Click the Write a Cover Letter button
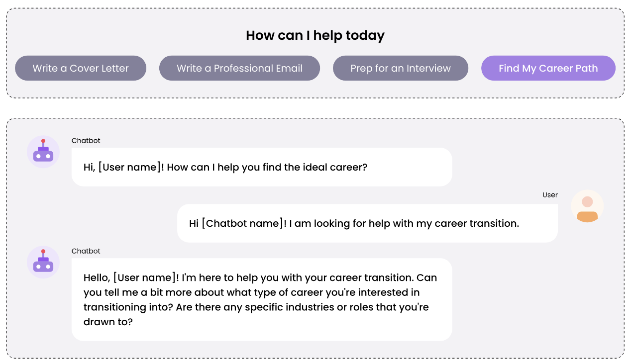This screenshot has width=630, height=364. tap(81, 68)
